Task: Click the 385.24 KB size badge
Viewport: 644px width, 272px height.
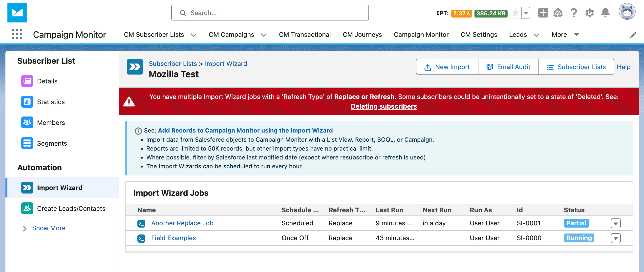Action: (x=491, y=13)
